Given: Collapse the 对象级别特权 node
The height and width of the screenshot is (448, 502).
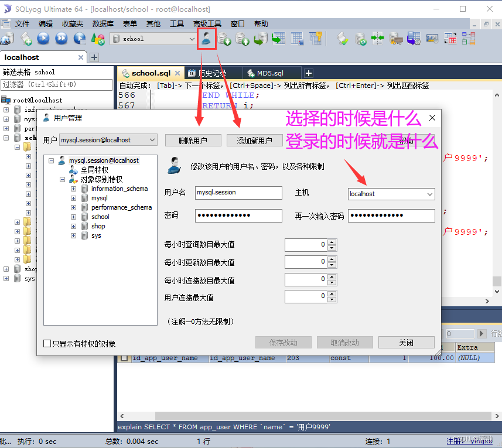Looking at the screenshot, I should click(63, 180).
